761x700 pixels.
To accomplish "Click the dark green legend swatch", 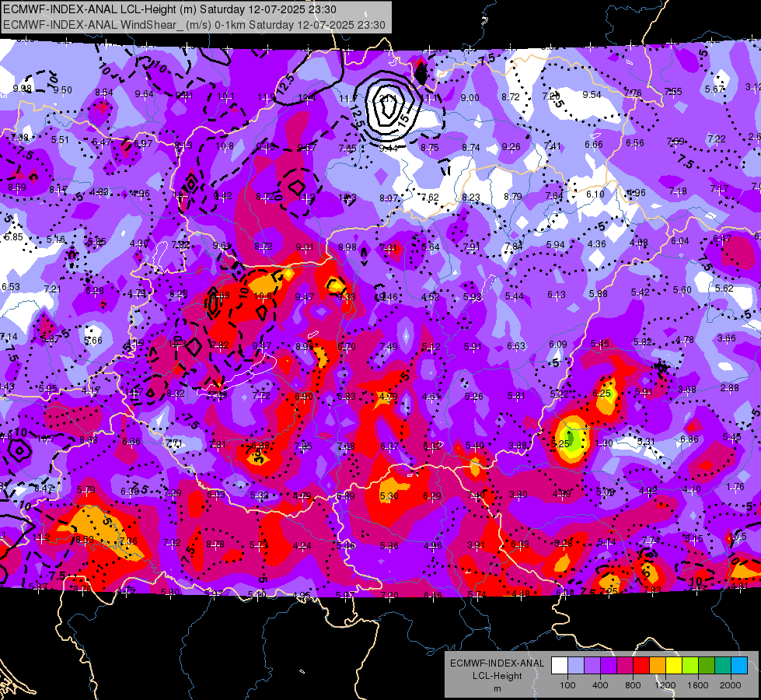I will (707, 666).
